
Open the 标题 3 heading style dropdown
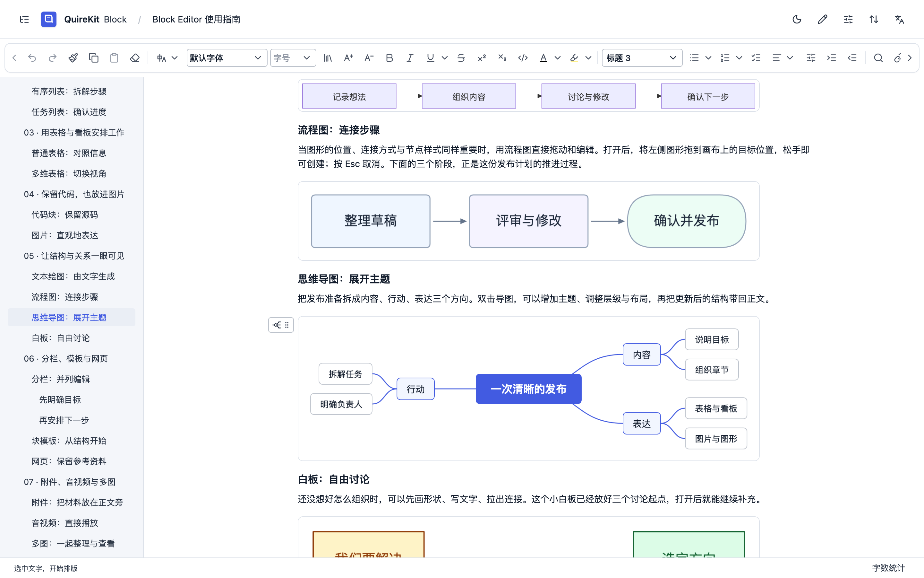click(642, 58)
